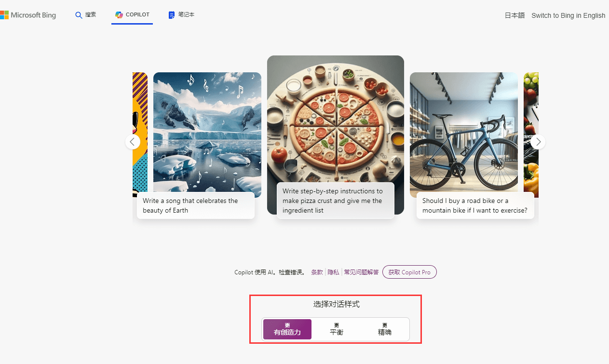The width and height of the screenshot is (609, 364).
Task: Switch to the 笔记本 tab
Action: point(181,14)
